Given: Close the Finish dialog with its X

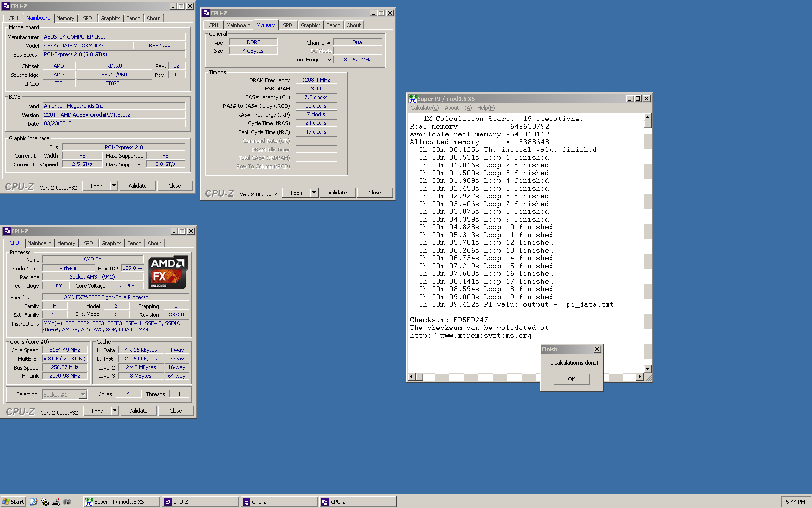Looking at the screenshot, I should tap(597, 349).
